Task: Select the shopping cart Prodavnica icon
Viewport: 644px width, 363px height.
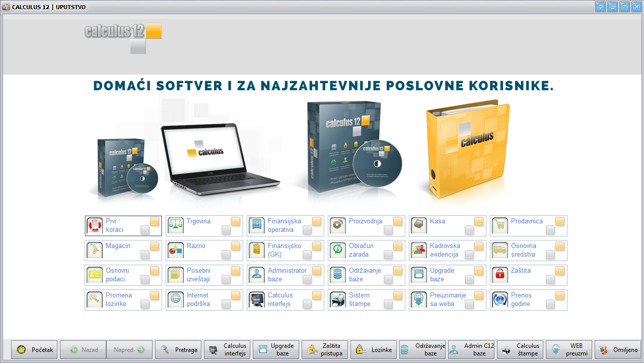Action: pyautogui.click(x=500, y=225)
